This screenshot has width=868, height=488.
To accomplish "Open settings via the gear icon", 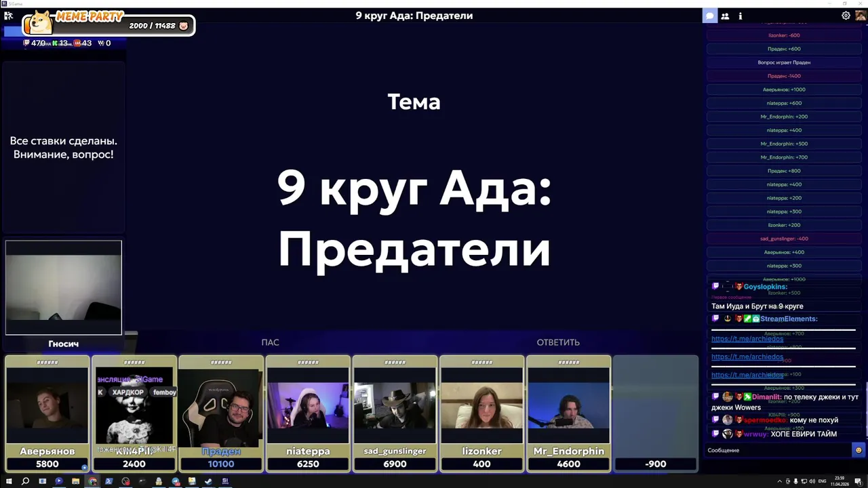I will pos(846,16).
